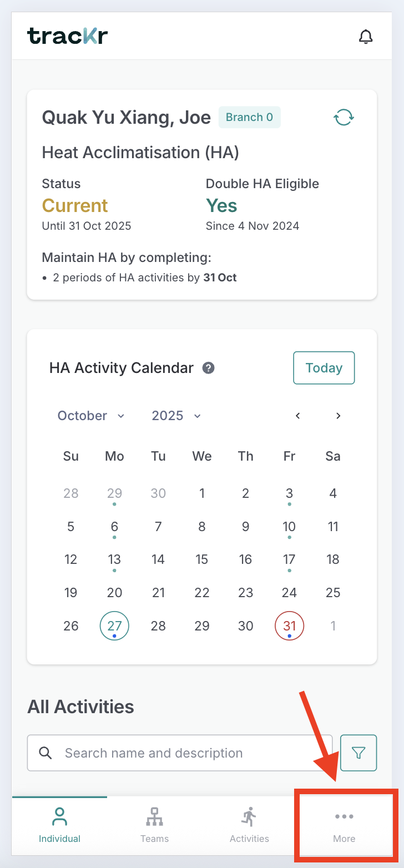Open the notifications bell
The height and width of the screenshot is (868, 404).
(x=365, y=37)
